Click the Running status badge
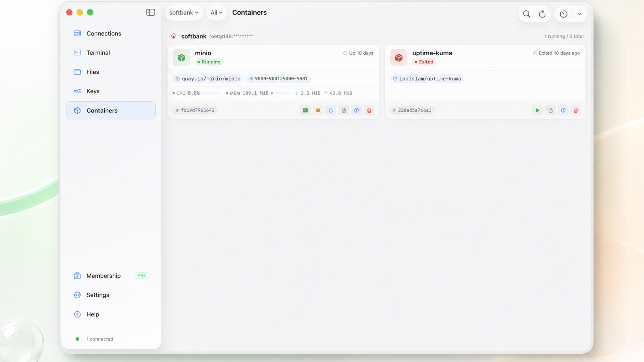Screen dimensions: 644x362 click(209, 62)
